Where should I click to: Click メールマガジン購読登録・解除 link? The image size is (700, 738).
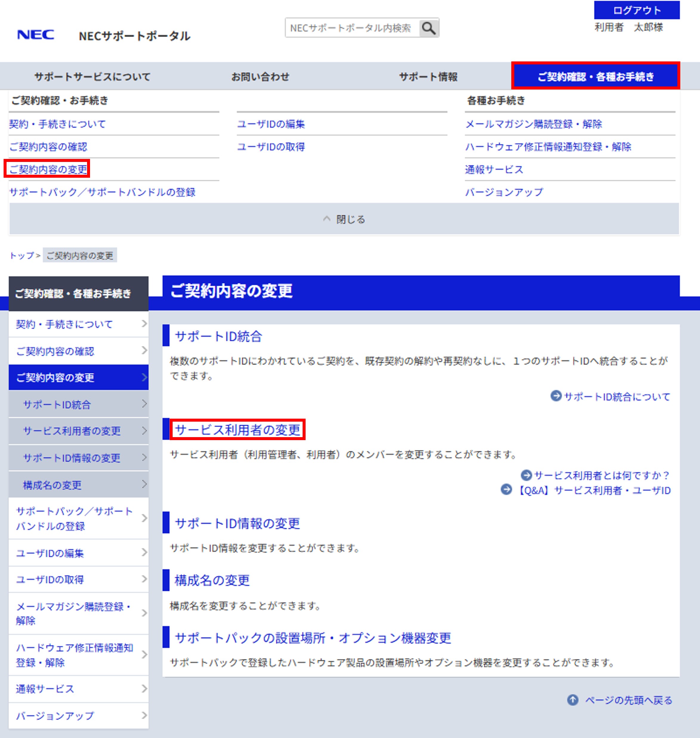(x=534, y=125)
